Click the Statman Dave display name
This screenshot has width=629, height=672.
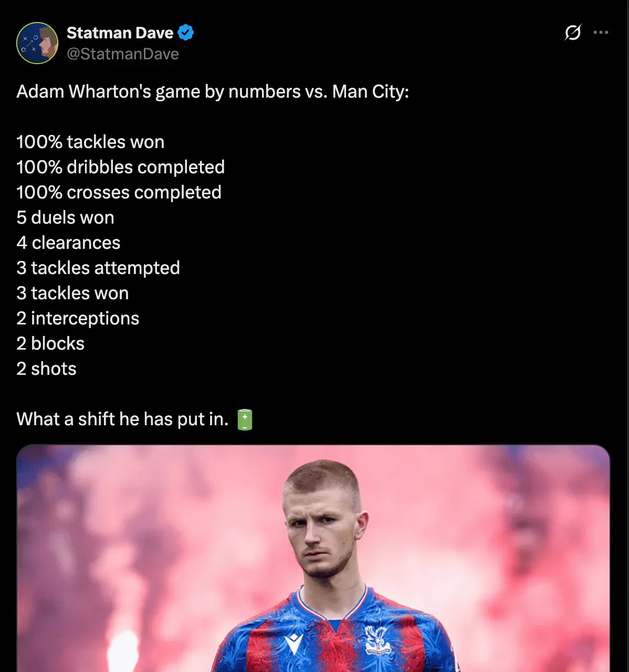tap(120, 33)
